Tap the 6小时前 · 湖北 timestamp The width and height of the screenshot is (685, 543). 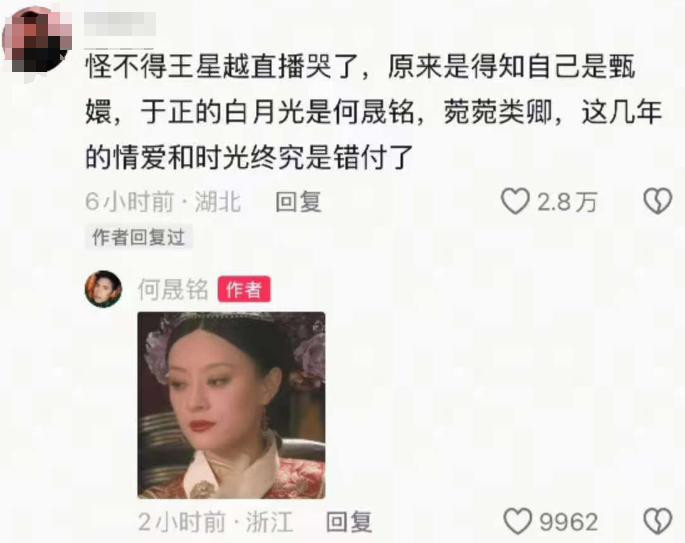(163, 202)
